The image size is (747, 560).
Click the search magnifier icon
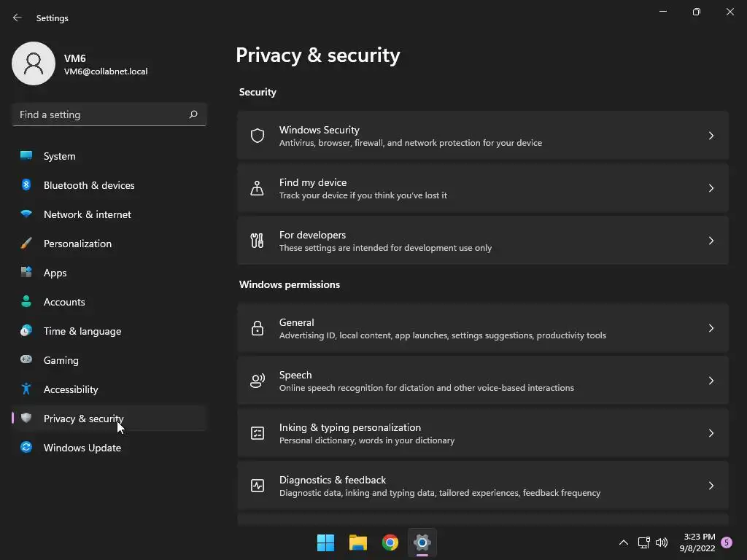coord(193,114)
